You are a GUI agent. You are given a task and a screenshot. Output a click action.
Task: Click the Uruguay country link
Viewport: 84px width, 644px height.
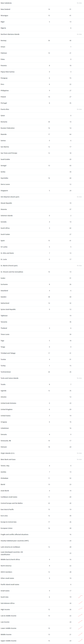[4, 422]
